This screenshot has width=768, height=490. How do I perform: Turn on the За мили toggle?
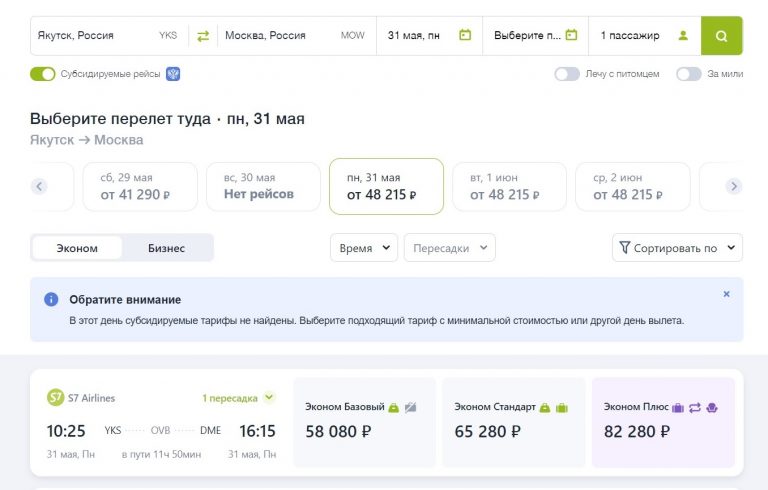point(688,74)
